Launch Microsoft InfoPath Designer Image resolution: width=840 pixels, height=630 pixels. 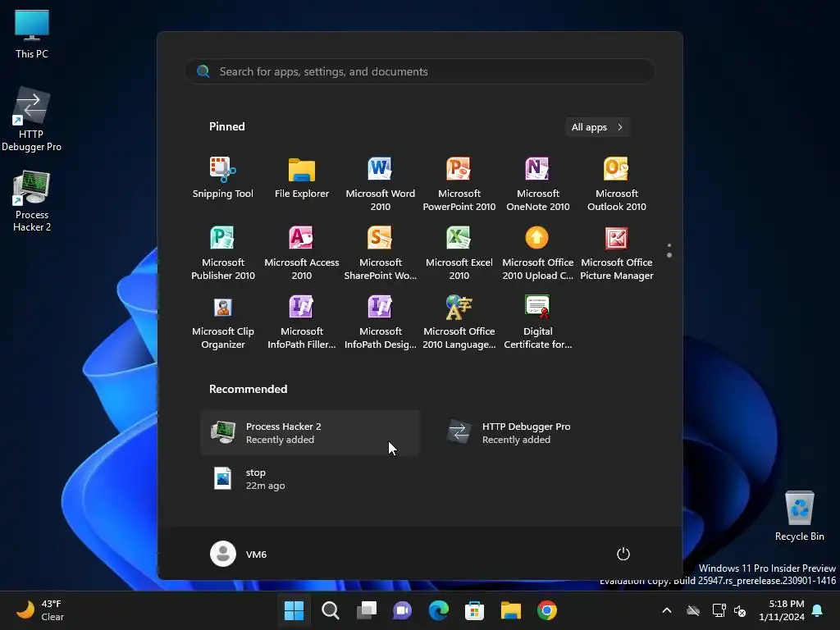(x=381, y=322)
